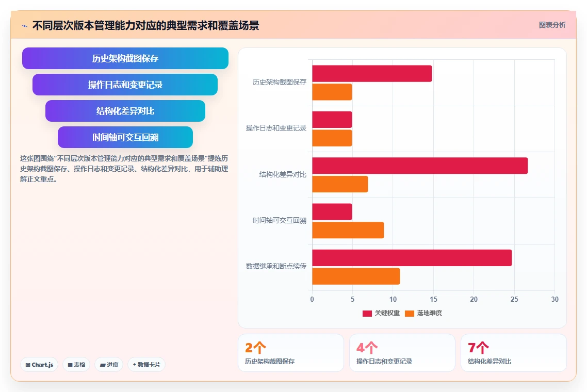Click the 数据继承和断点续传 chart axis label

tap(276, 266)
